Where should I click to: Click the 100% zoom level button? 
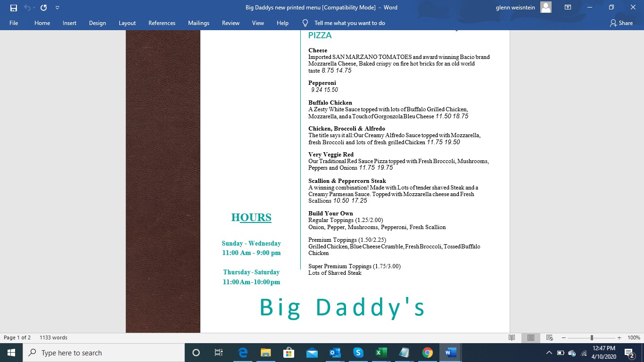click(634, 337)
